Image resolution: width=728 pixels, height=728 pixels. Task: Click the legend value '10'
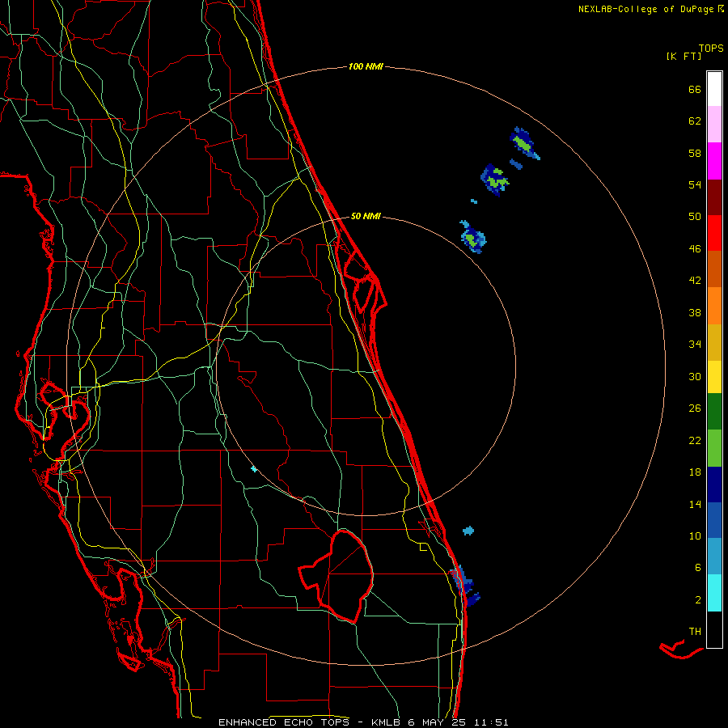(x=695, y=535)
